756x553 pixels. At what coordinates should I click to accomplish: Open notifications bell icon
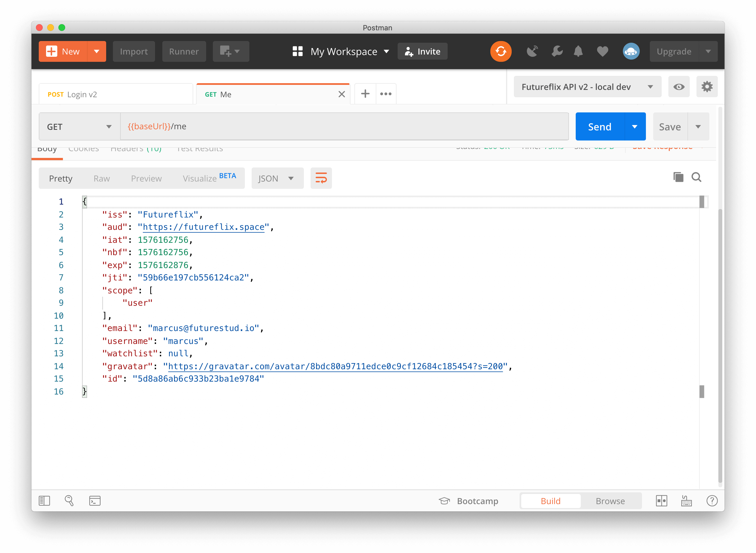point(578,51)
